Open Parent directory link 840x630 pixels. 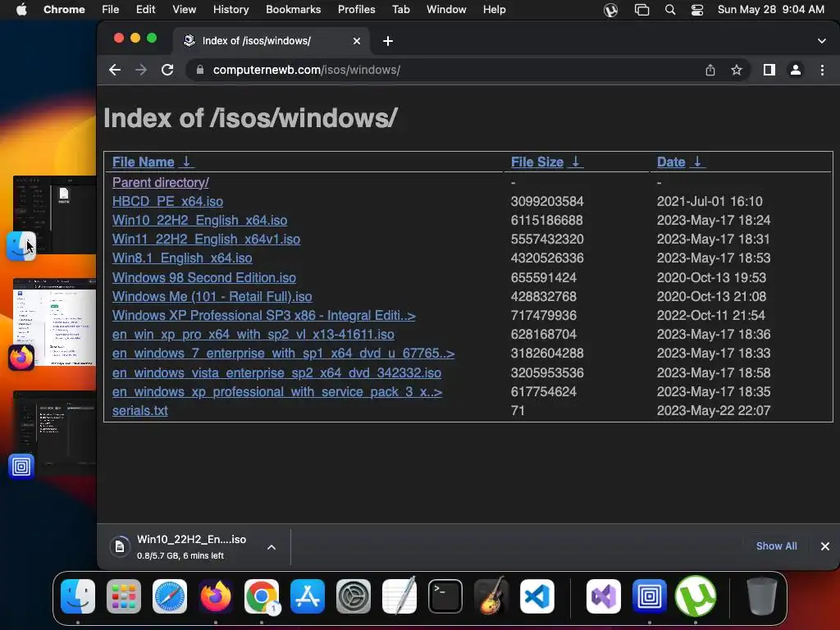160,183
